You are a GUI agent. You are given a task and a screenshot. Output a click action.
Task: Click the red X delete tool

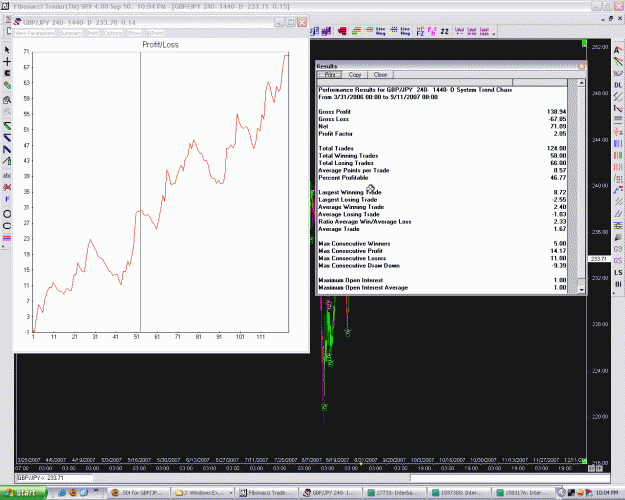pos(7,187)
